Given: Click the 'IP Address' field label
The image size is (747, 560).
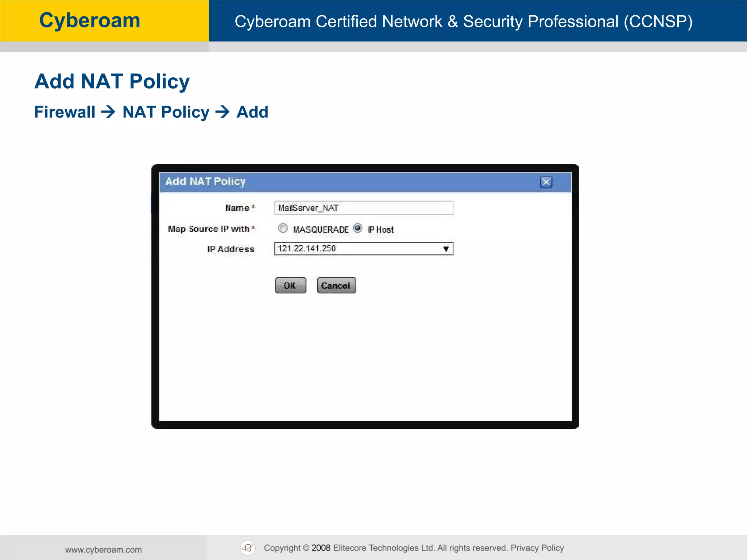Looking at the screenshot, I should coord(231,249).
